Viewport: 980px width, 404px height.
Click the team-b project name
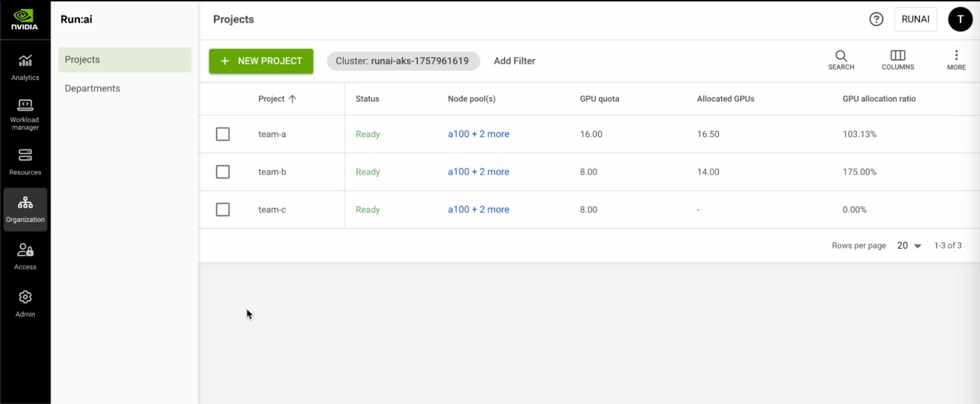tap(272, 172)
